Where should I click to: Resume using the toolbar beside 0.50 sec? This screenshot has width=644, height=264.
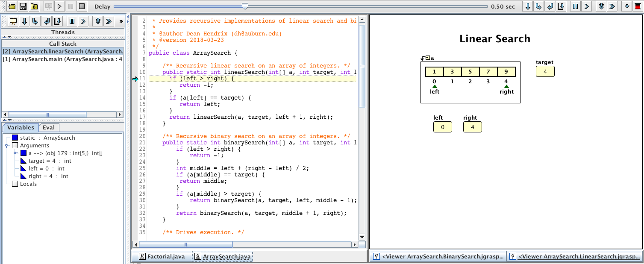(587, 6)
